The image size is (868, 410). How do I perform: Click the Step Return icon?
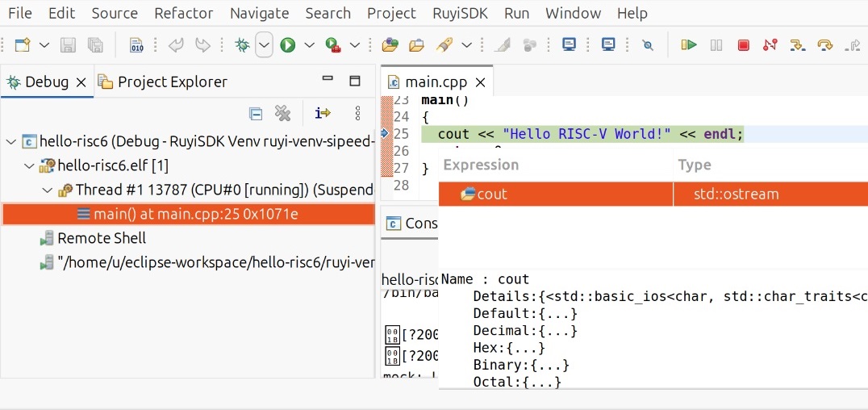point(851,45)
